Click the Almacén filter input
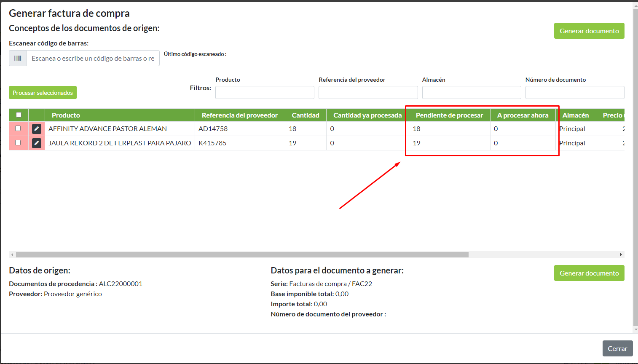The width and height of the screenshot is (638, 364). tap(471, 92)
